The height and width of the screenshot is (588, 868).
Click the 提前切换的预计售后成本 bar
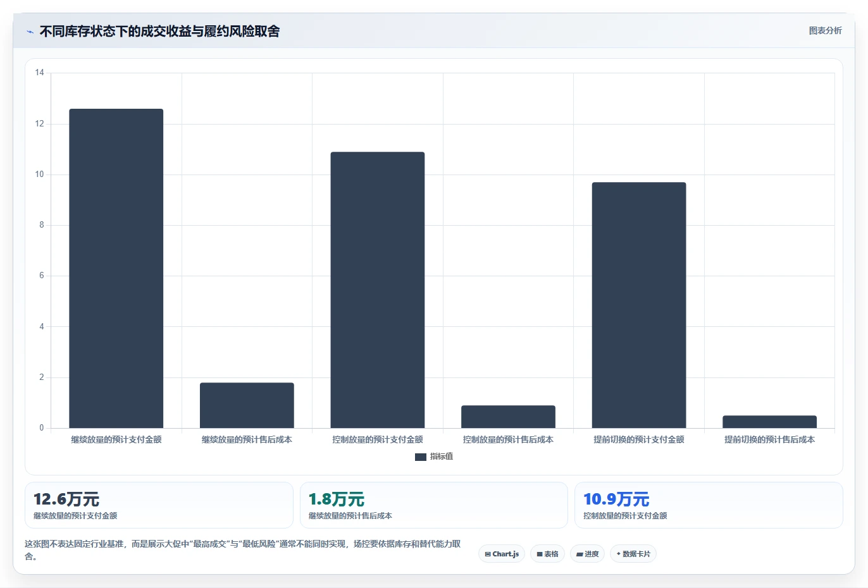(769, 422)
